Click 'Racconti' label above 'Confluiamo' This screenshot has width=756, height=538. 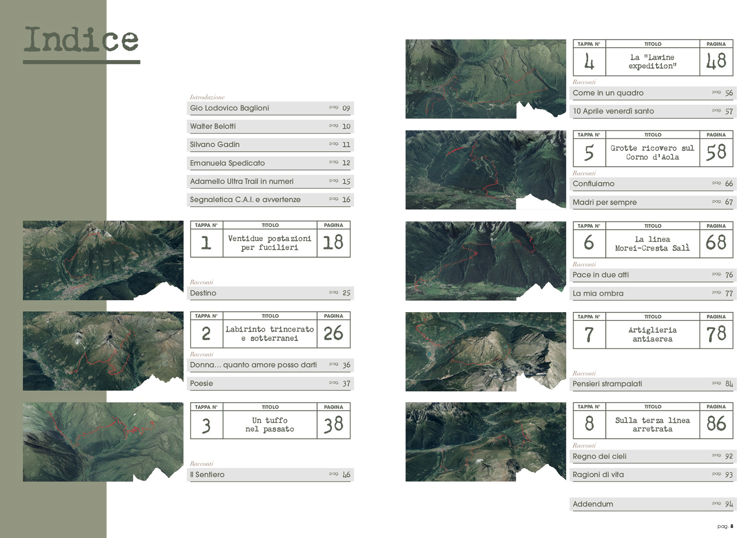point(584,173)
